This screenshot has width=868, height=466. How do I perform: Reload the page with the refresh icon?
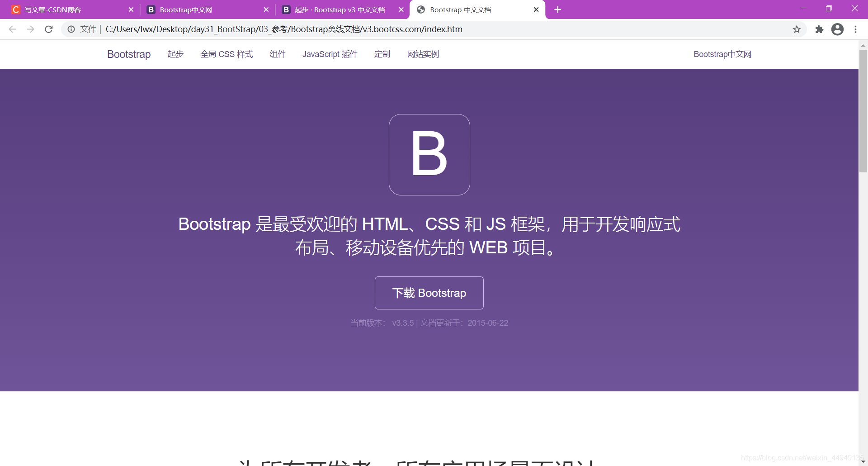49,29
